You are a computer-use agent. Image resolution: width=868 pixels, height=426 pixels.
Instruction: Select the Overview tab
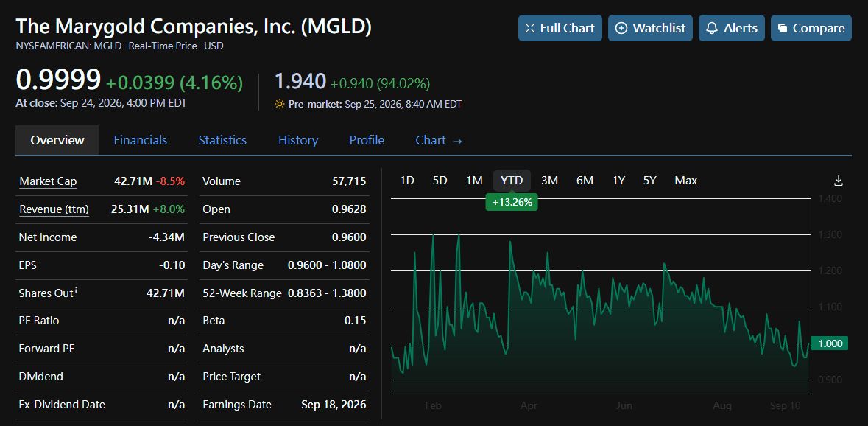(x=57, y=140)
